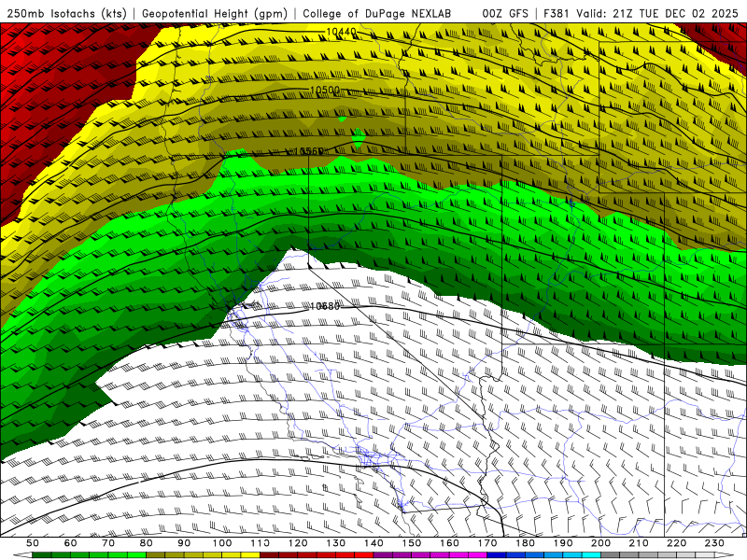The width and height of the screenshot is (747, 560).
Task: Select the 10680 height contour label
Action: click(x=325, y=306)
